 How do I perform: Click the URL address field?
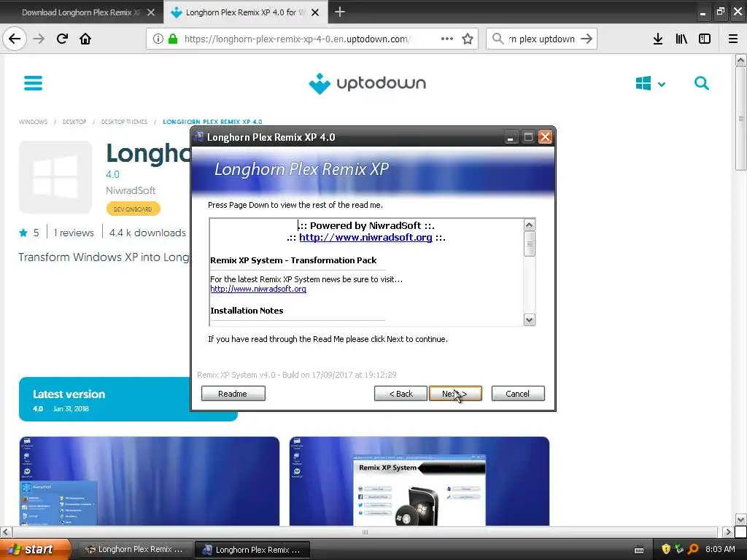pyautogui.click(x=298, y=39)
